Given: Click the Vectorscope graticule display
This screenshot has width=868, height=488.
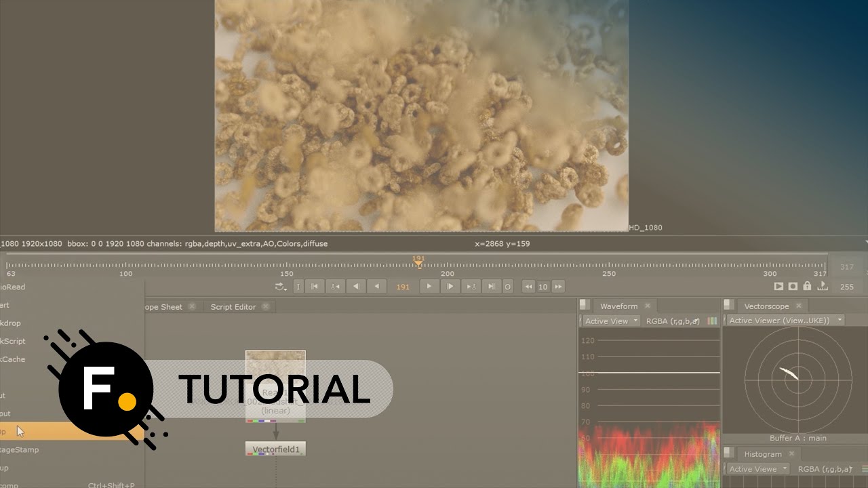Looking at the screenshot, I should click(x=797, y=380).
